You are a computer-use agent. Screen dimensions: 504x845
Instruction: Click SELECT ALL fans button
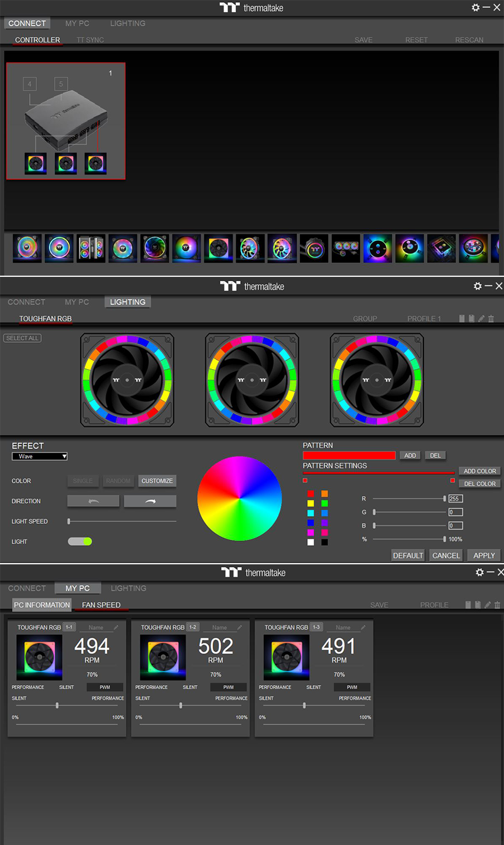point(22,338)
